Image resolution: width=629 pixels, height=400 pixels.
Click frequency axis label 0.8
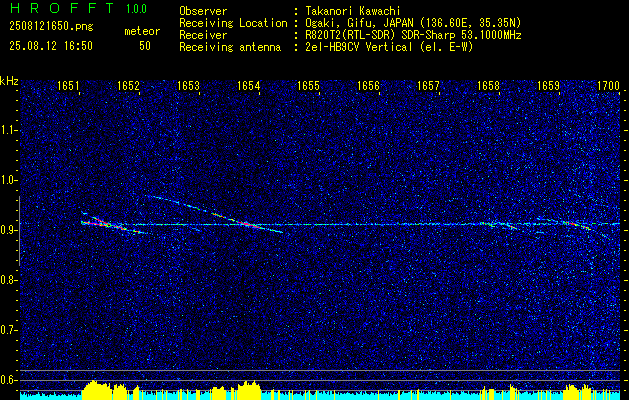(x=8, y=280)
